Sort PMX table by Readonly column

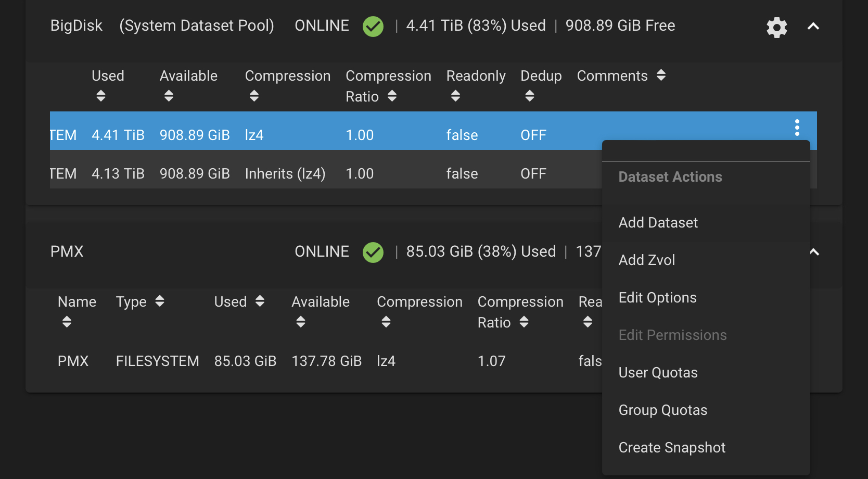[588, 322]
